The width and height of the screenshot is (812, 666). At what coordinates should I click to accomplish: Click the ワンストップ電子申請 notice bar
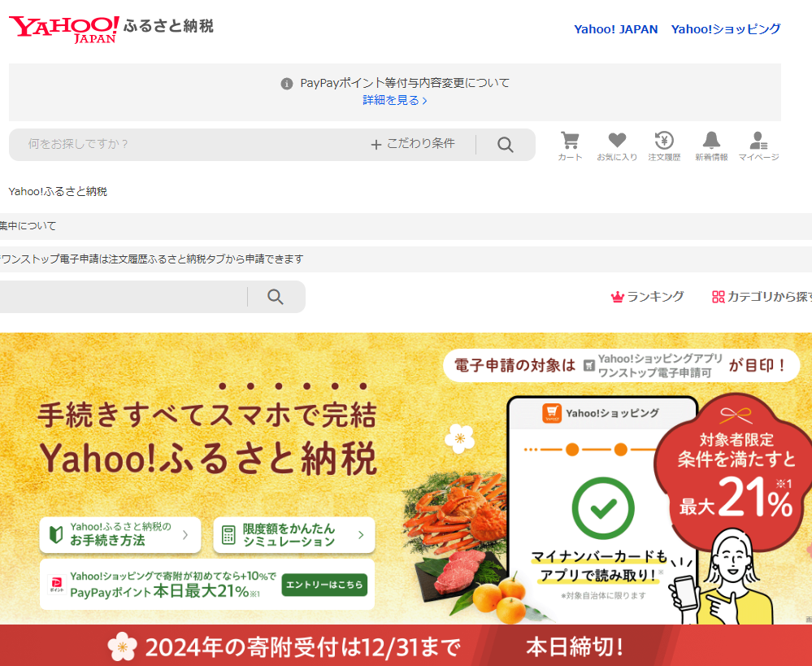coord(406,259)
